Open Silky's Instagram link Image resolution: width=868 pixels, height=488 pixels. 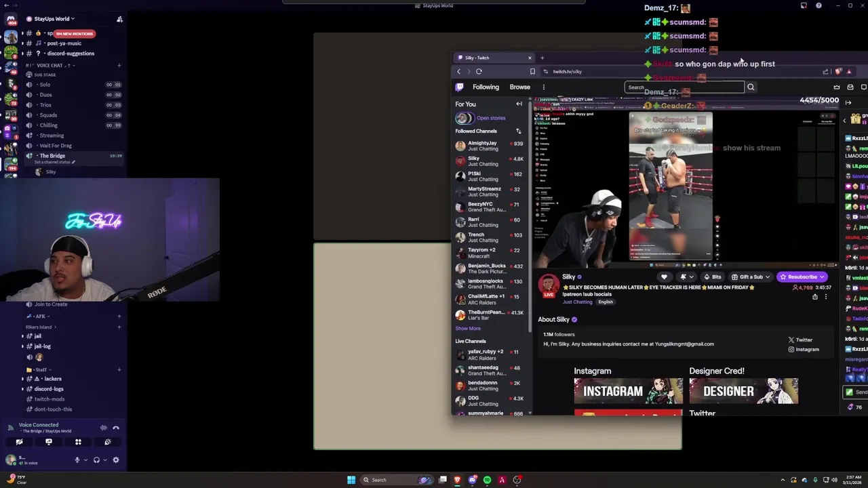[x=804, y=350]
